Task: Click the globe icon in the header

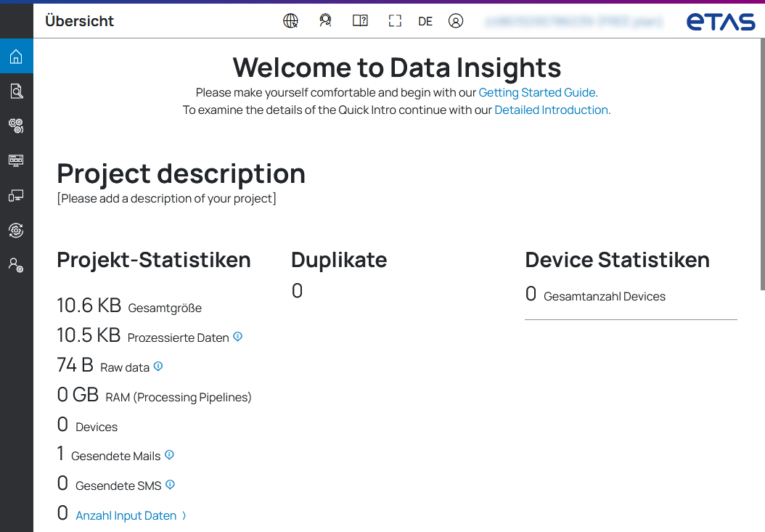Action: point(290,21)
